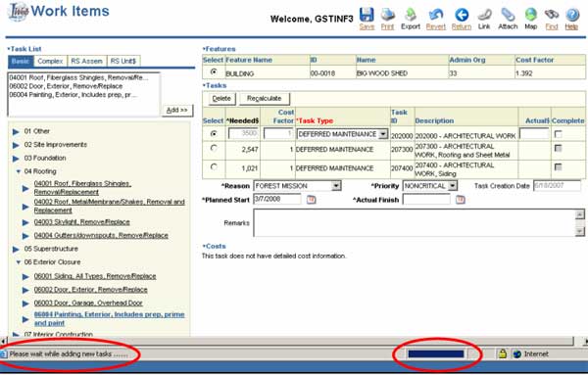Click the Revert arrow icon
Viewport: 588px width, 375px height.
(x=436, y=15)
